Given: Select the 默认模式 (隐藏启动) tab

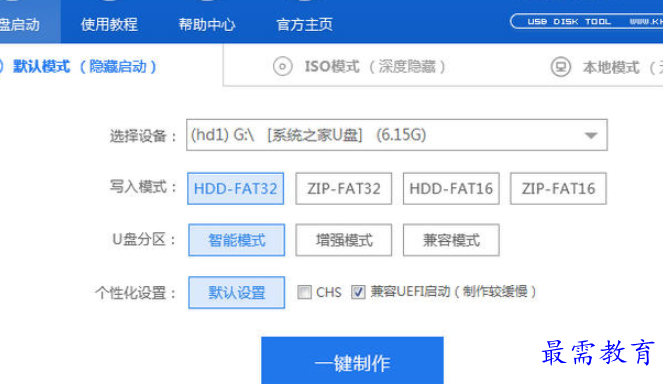Looking at the screenshot, I should (x=84, y=66).
